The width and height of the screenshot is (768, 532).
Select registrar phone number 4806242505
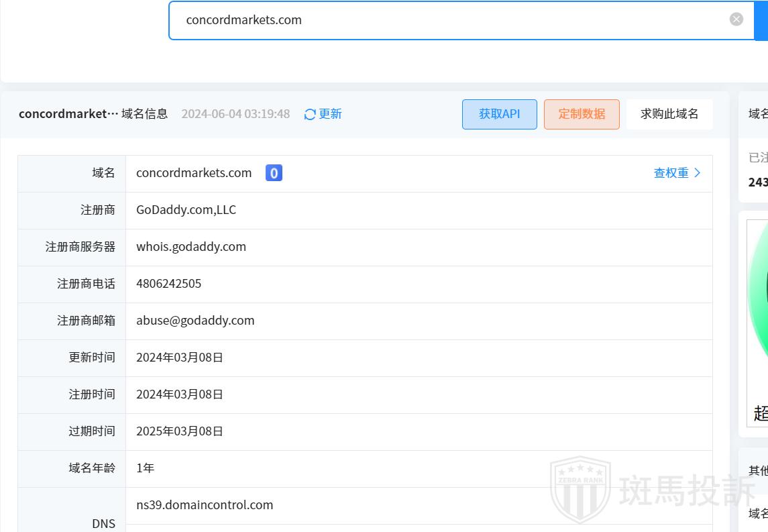point(168,284)
